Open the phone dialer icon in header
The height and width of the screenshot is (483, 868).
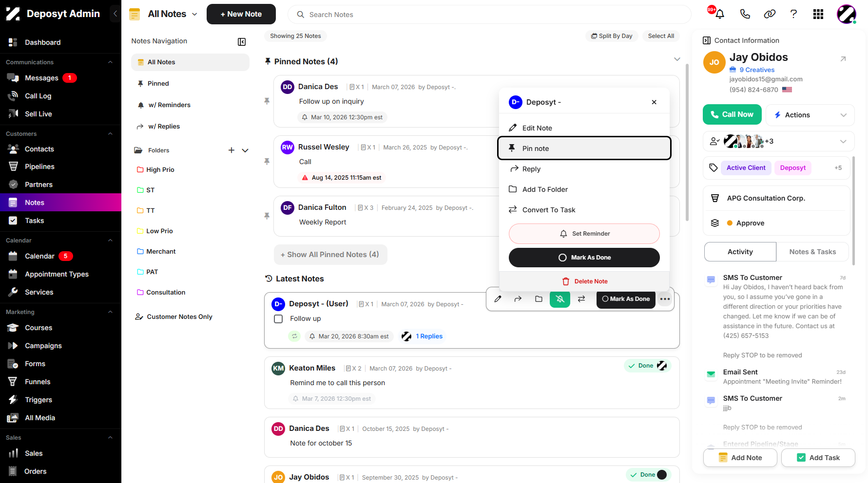[x=745, y=14]
